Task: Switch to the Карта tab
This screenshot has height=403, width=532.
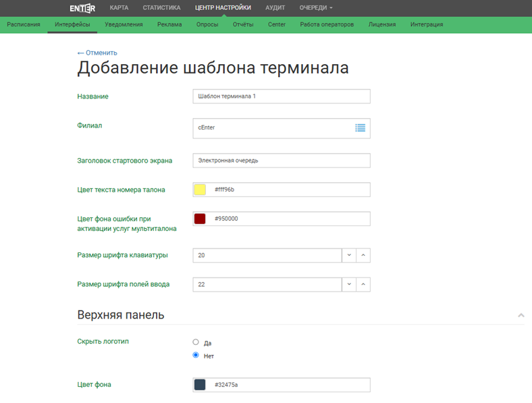Action: tap(119, 8)
